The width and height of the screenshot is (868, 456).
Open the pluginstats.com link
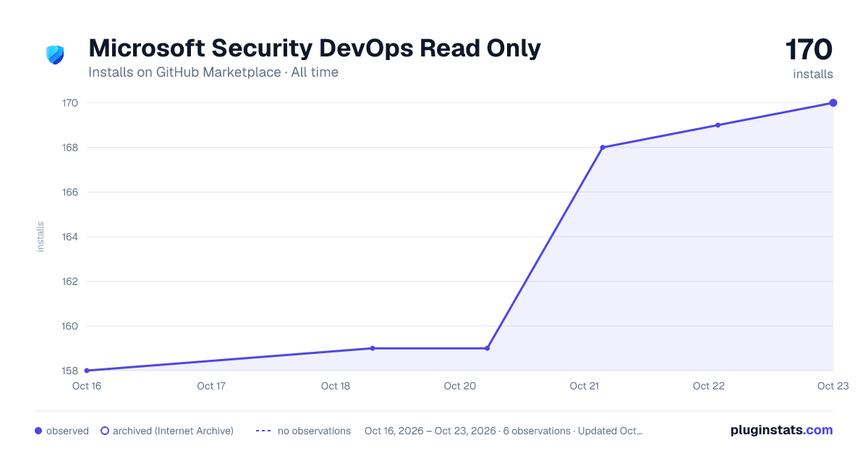click(782, 430)
